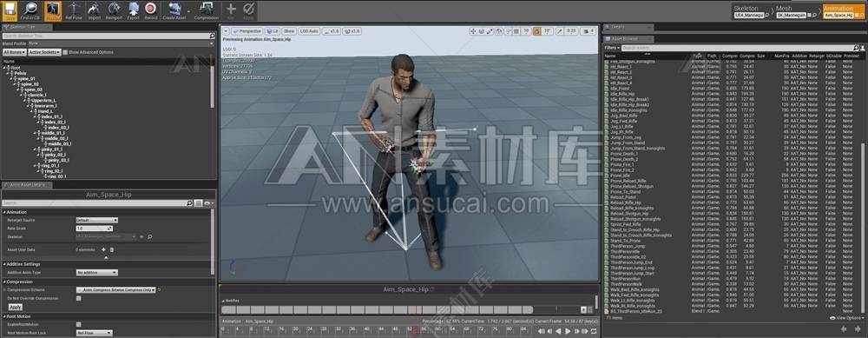Open the Additive Anim Type dropdown

point(97,273)
